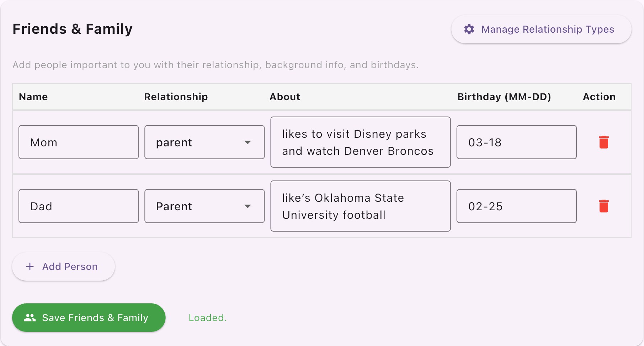
Task: Edit the birthday field showing 02-25
Action: click(516, 206)
